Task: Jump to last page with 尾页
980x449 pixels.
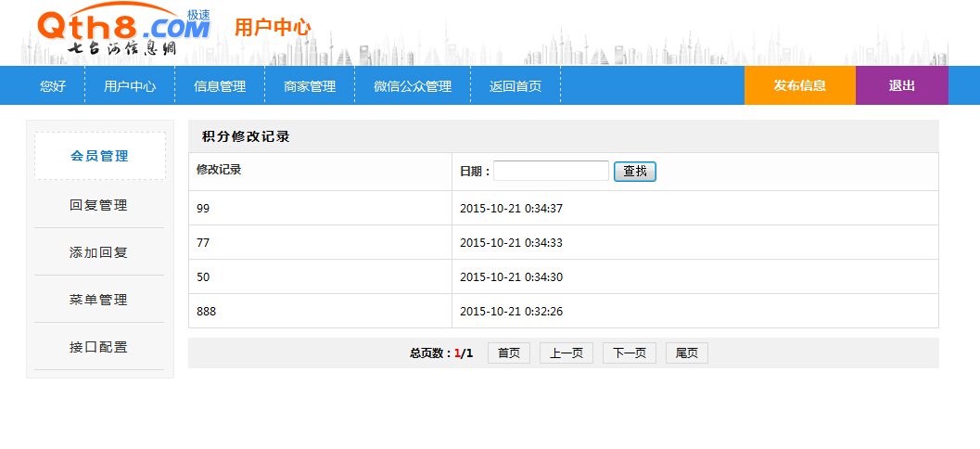Action: coord(687,353)
